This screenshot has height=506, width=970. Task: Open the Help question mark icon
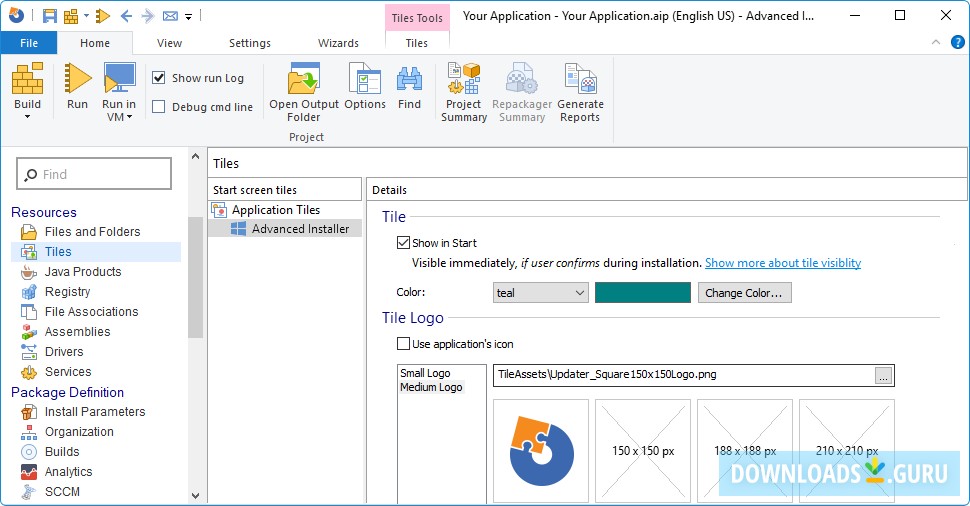958,43
